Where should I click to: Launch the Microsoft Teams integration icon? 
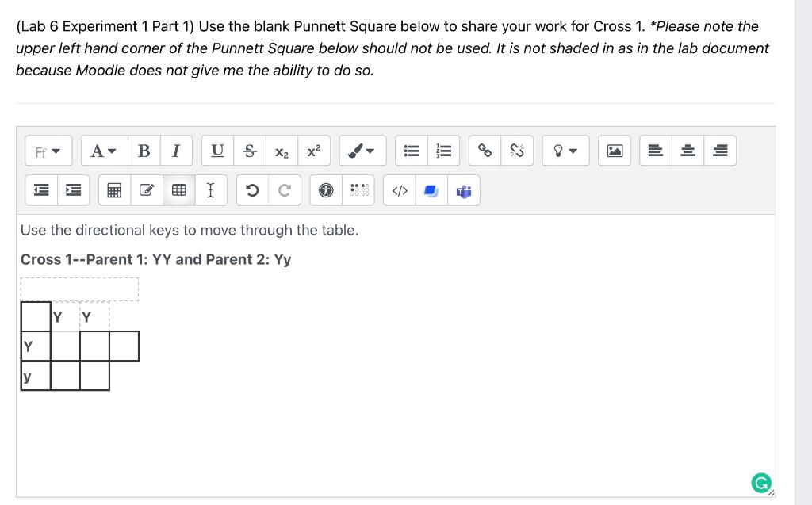click(464, 189)
